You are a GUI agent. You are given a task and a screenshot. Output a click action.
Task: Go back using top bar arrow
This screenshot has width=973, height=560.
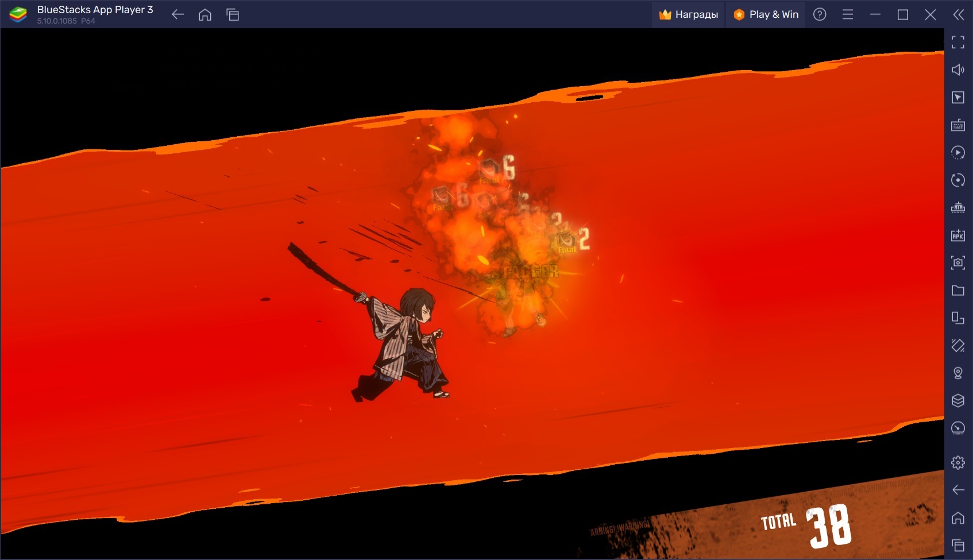(x=178, y=14)
